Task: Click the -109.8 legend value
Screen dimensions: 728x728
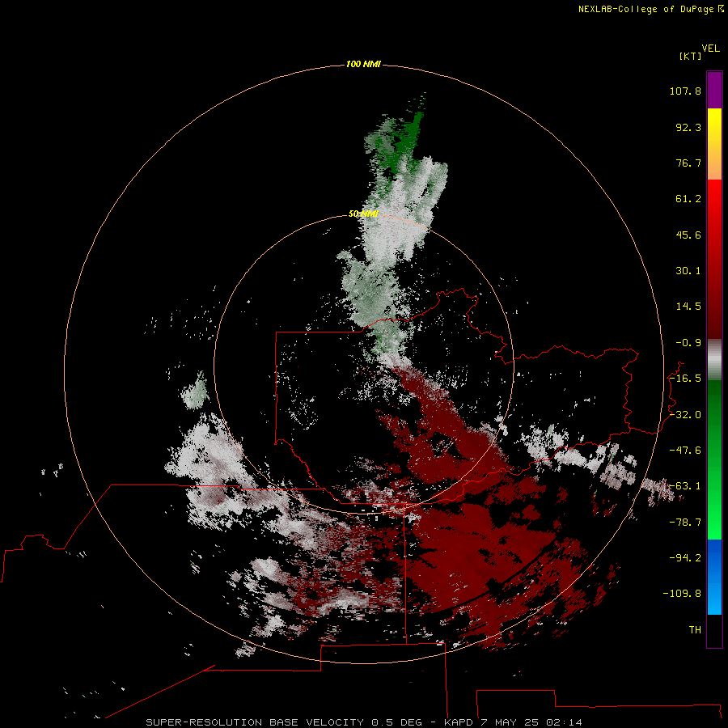Action: point(682,594)
